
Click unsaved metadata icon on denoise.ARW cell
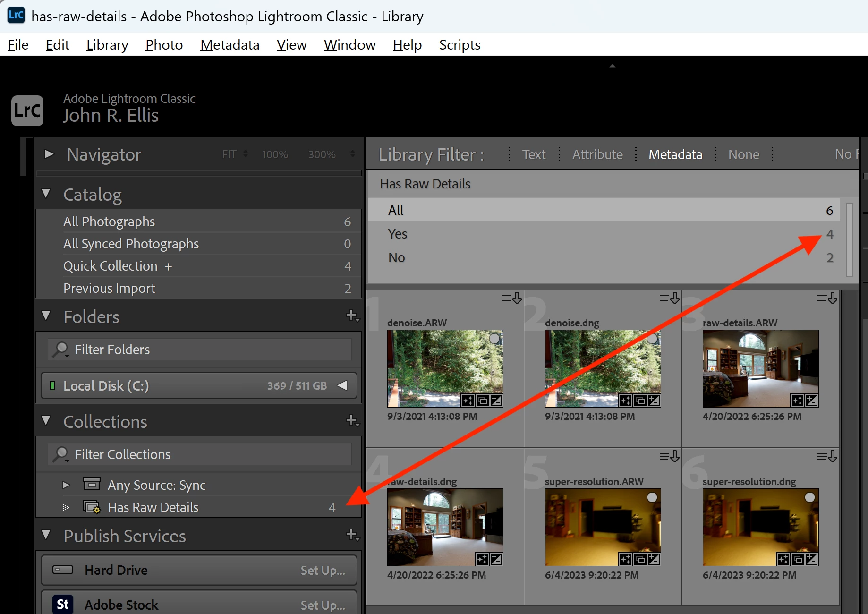tap(511, 298)
